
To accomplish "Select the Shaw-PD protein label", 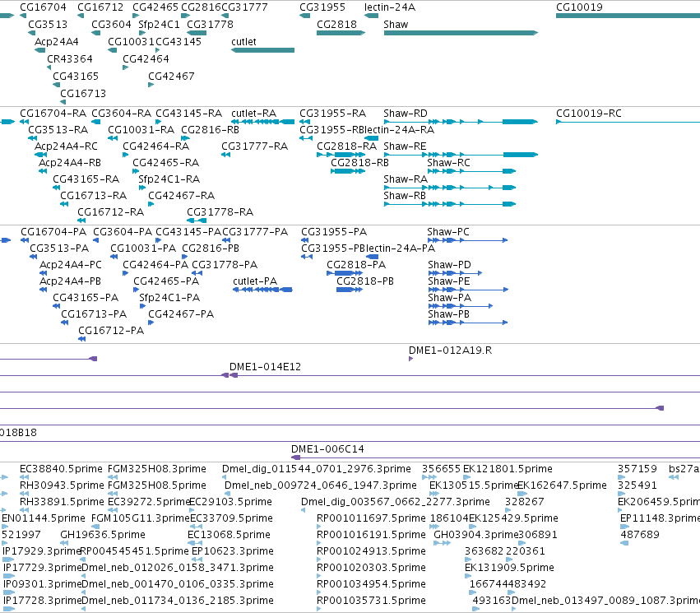I will [450, 265].
